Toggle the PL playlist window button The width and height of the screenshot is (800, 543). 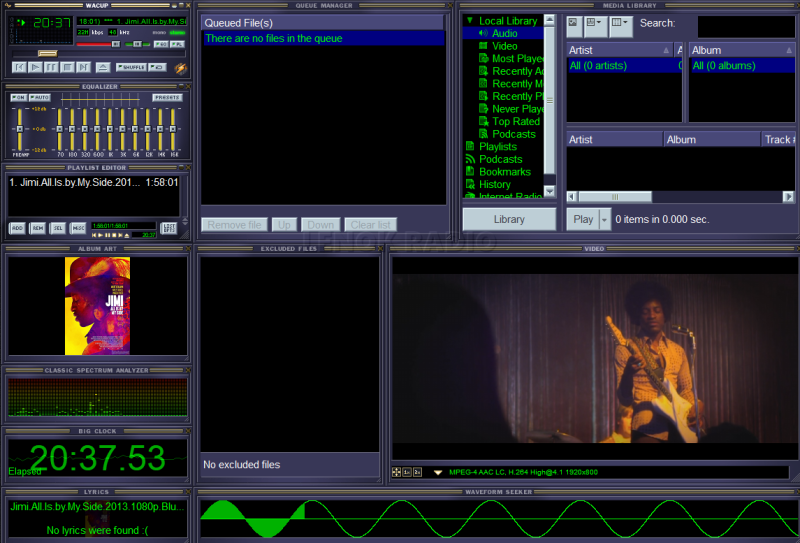tap(177, 44)
